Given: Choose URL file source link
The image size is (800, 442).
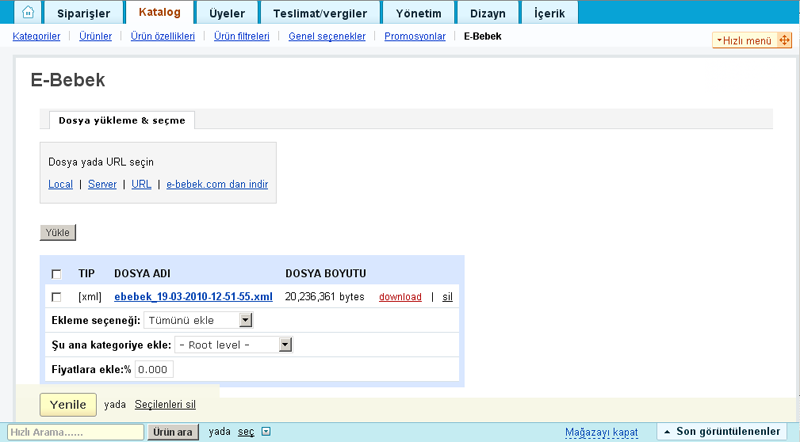Looking at the screenshot, I should click(141, 184).
